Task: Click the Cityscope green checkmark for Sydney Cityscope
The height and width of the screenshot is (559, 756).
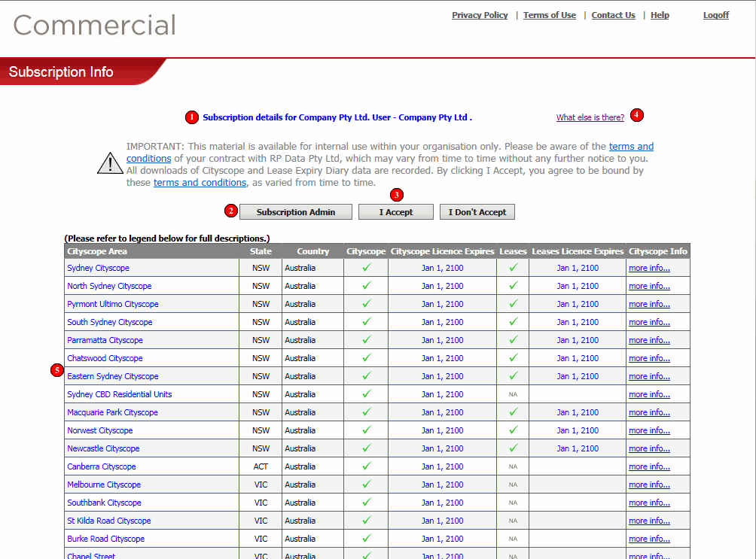Action: point(367,267)
